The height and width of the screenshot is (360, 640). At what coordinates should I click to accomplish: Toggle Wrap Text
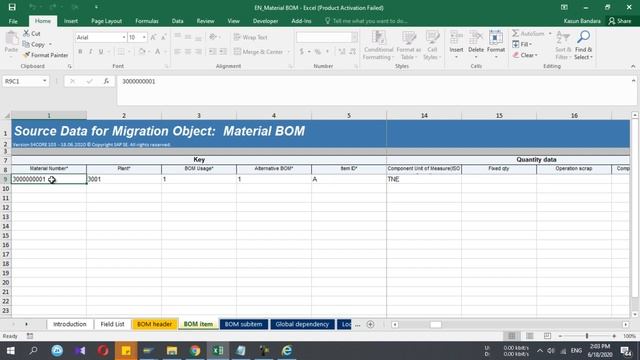251,37
